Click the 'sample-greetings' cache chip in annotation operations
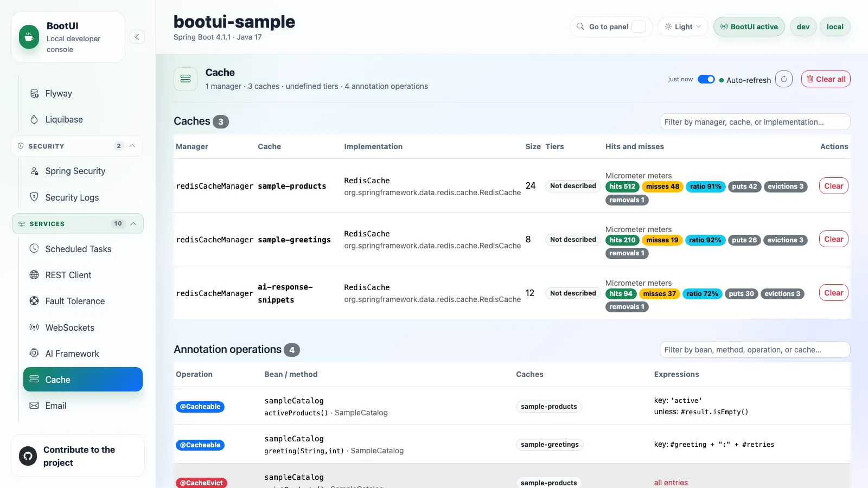 (550, 445)
